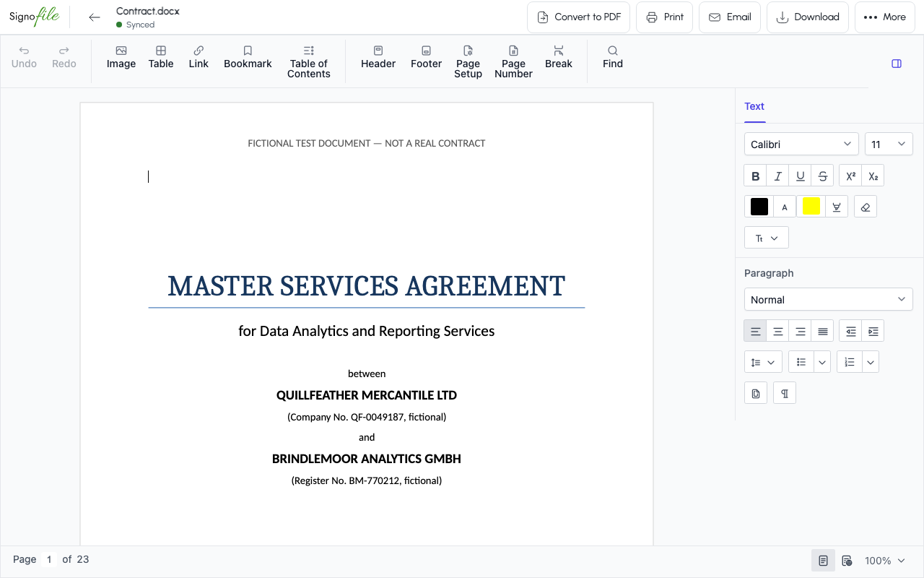Open the font size 11 dropdown
The height and width of the screenshot is (578, 924).
click(x=889, y=144)
